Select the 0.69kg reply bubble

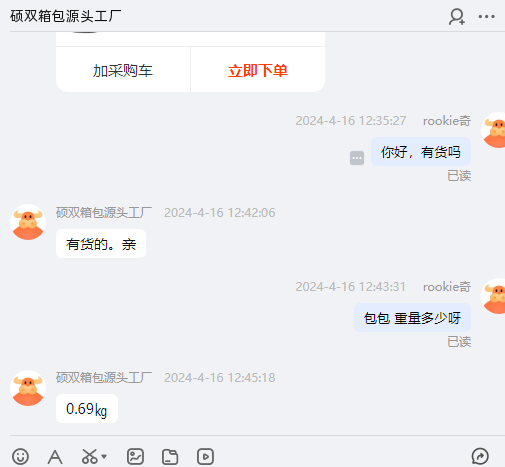tap(87, 409)
